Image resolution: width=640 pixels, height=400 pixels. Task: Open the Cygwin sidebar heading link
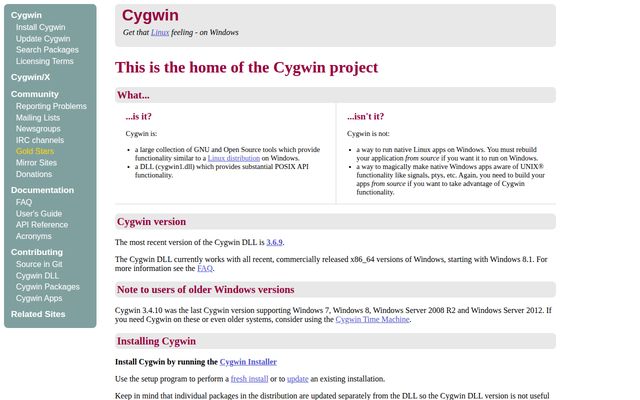(x=26, y=15)
